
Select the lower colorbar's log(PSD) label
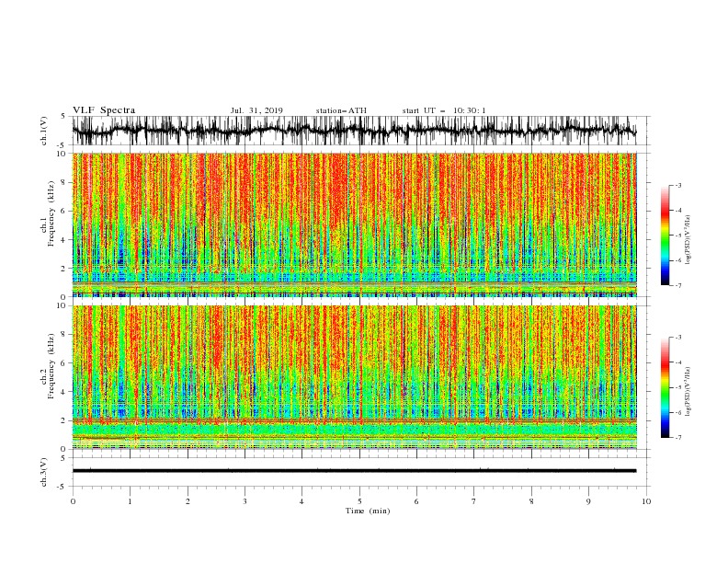click(x=688, y=392)
